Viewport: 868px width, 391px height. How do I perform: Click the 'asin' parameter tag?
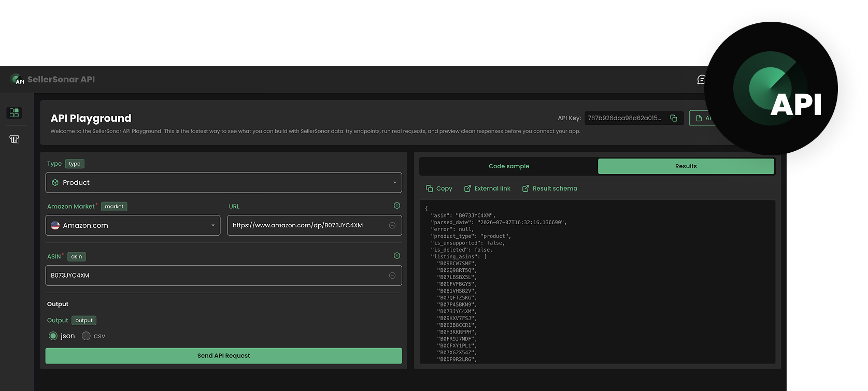point(77,256)
